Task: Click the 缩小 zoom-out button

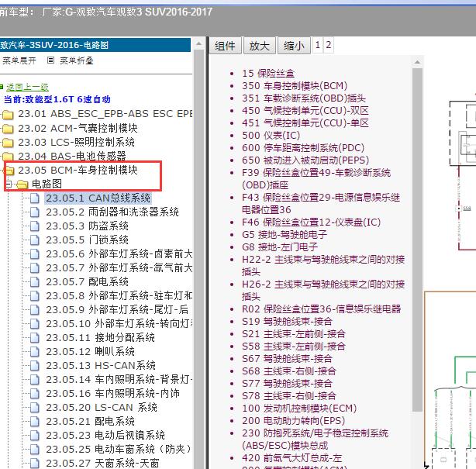Action: pyautogui.click(x=294, y=46)
